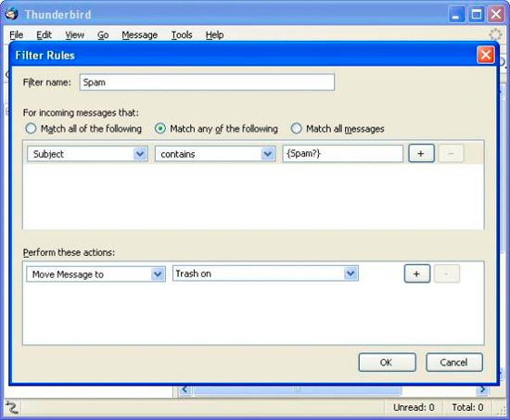
Task: Open the Trash on folder dropdown
Action: [x=265, y=274]
